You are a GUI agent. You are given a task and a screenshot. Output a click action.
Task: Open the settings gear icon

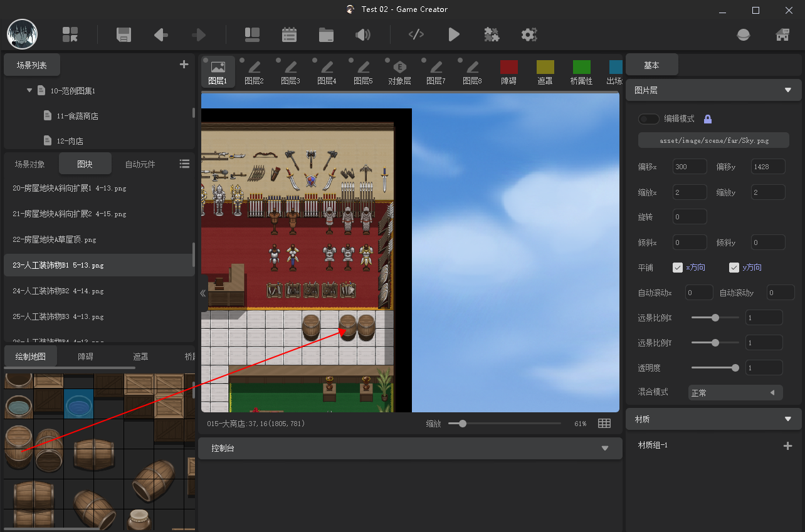click(x=529, y=34)
